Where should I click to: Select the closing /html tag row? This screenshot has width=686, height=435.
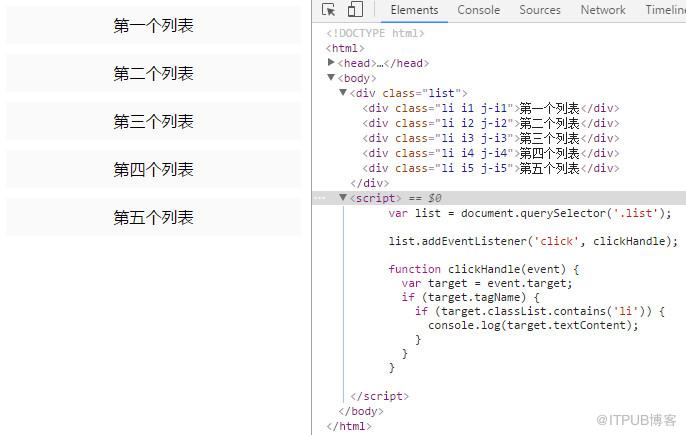point(349,426)
